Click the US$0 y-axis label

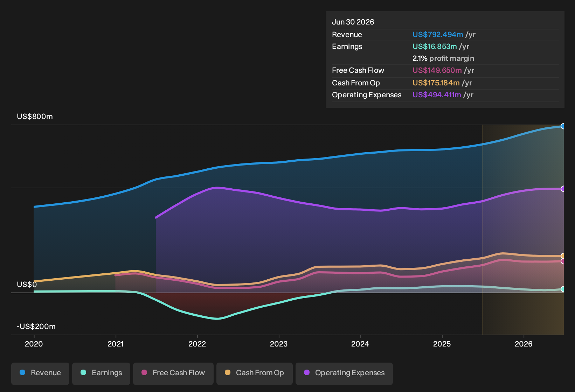[27, 285]
